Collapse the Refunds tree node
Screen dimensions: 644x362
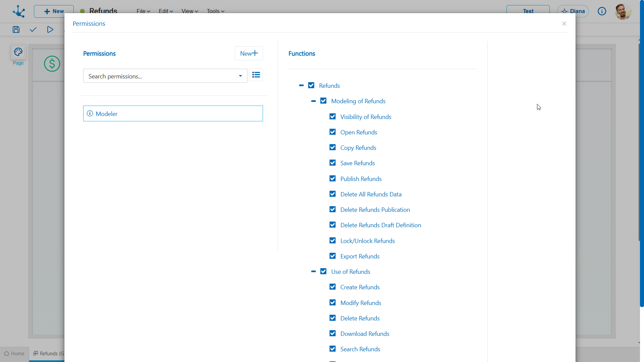pos(301,85)
